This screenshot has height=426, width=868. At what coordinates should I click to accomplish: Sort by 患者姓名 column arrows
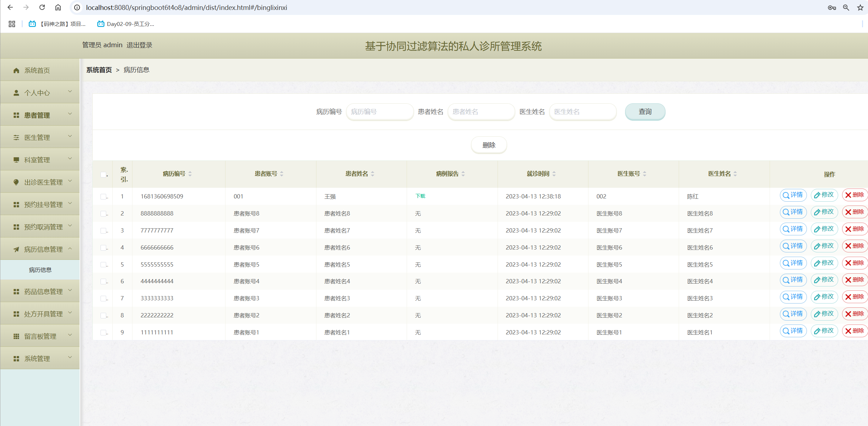[373, 174]
